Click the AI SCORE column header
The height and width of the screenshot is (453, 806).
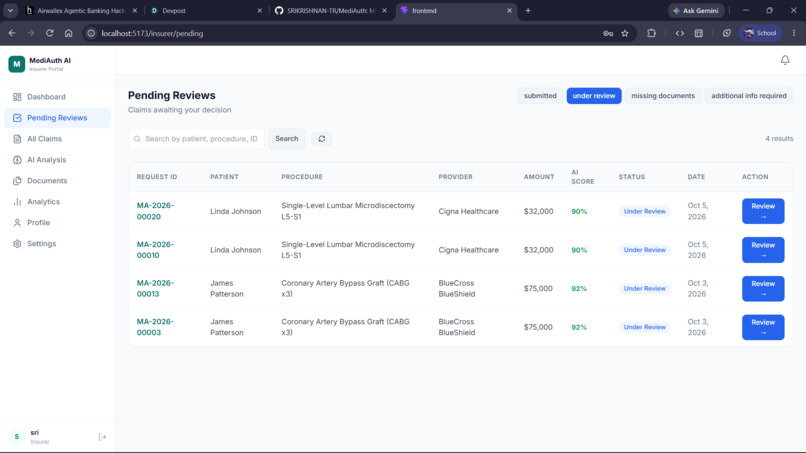pyautogui.click(x=583, y=177)
